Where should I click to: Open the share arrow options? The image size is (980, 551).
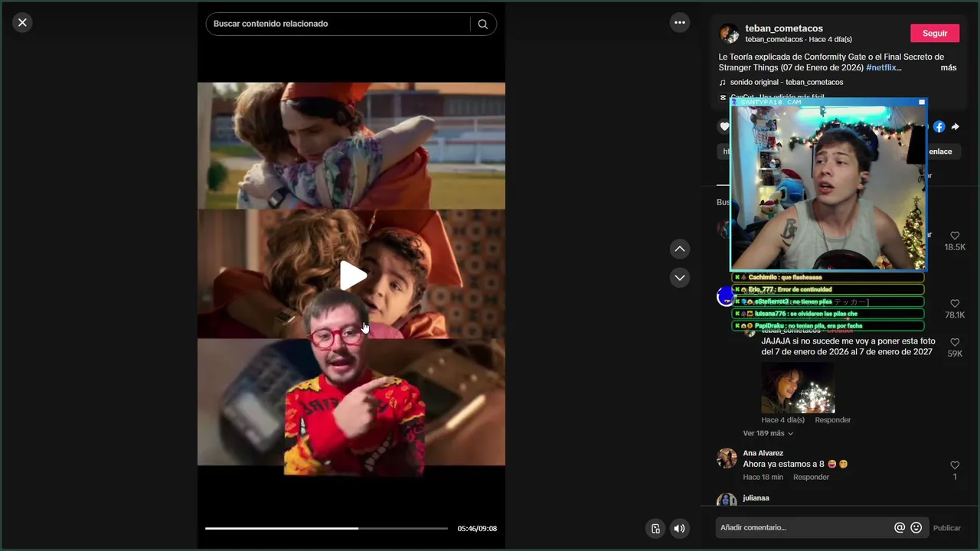[955, 127]
